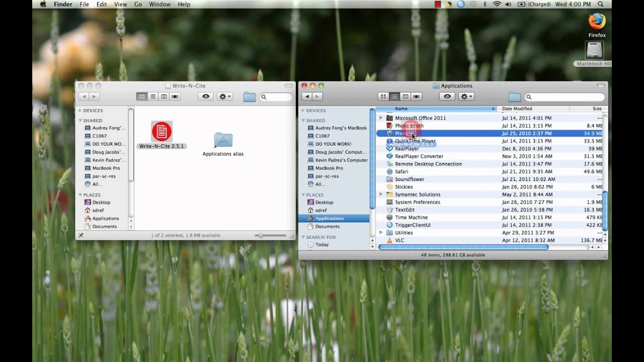Open Action gear menu in Write-N-Cite window

tap(224, 97)
